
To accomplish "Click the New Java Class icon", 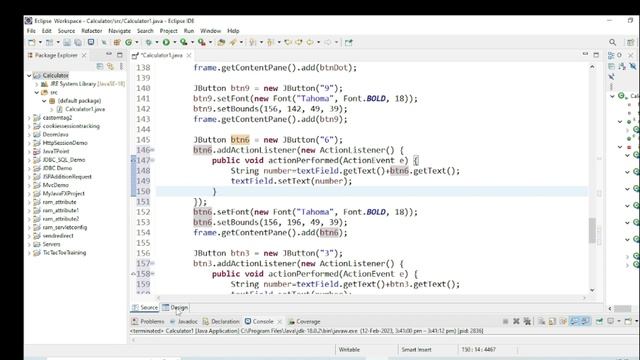I will [129, 42].
